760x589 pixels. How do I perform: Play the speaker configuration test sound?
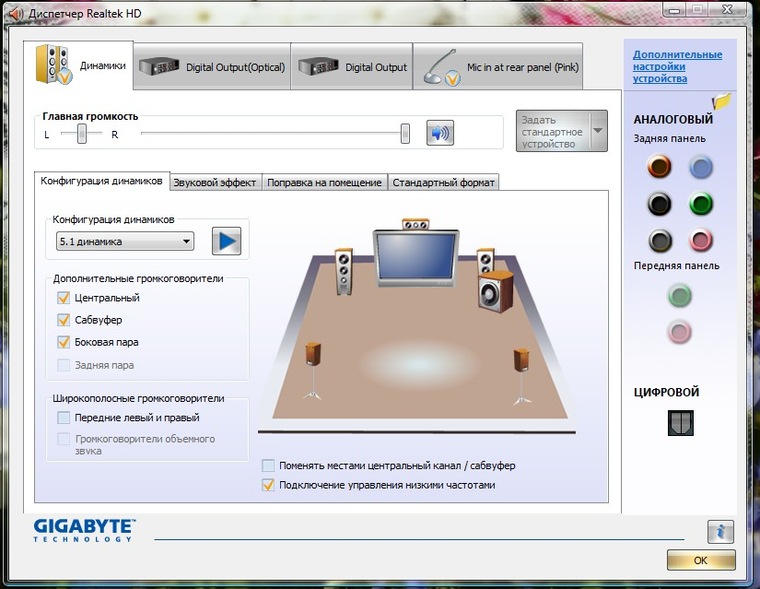226,241
